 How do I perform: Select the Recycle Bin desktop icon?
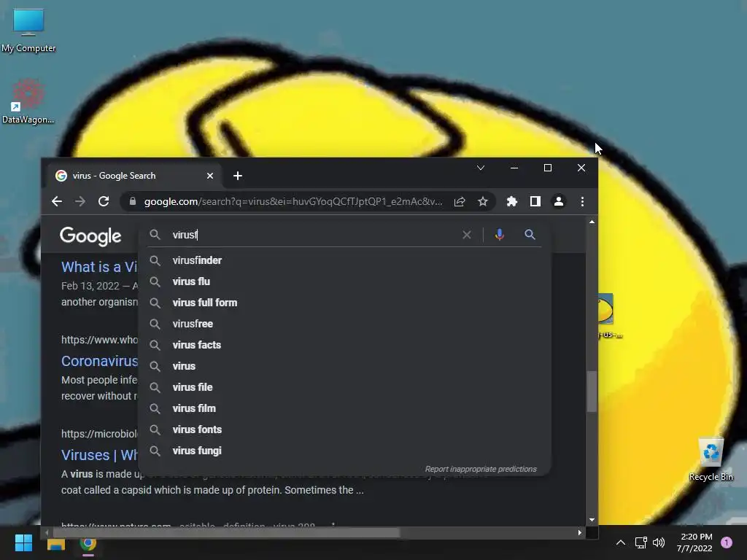pos(711,460)
